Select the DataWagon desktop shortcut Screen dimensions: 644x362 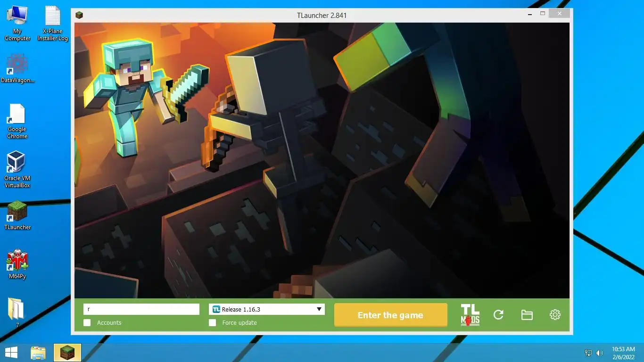(x=17, y=68)
